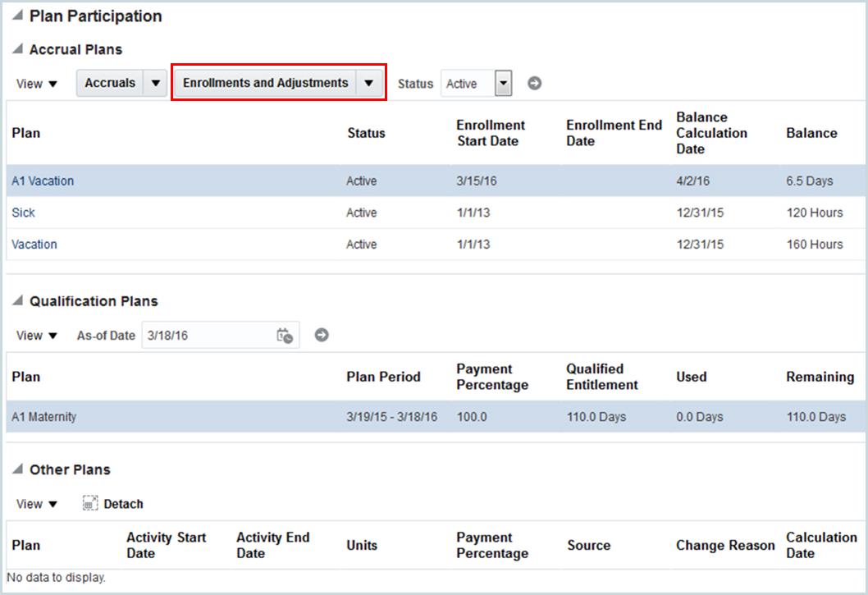Open the A1 Vacation plan link
This screenshot has height=595, width=868.
43,181
